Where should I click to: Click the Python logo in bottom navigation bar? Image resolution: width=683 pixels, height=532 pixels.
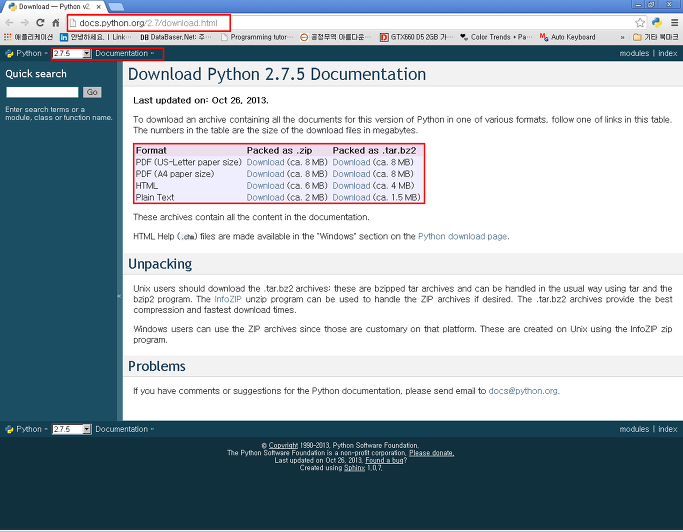[9, 429]
